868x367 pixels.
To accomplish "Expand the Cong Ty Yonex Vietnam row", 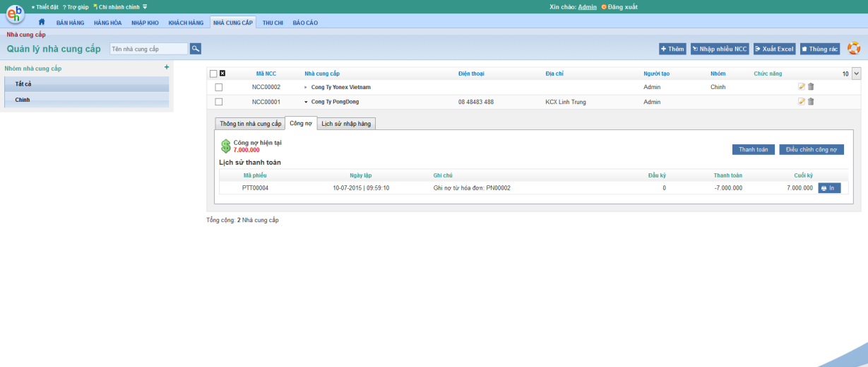I will [x=306, y=87].
